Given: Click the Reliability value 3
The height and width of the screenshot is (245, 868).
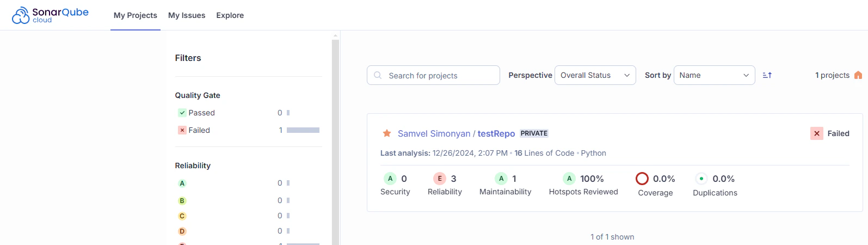Looking at the screenshot, I should click(454, 179).
